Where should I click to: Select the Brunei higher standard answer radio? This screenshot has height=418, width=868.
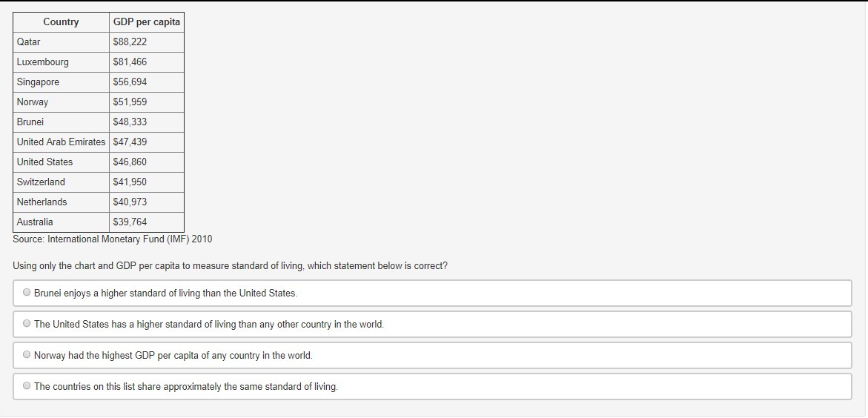pos(27,293)
